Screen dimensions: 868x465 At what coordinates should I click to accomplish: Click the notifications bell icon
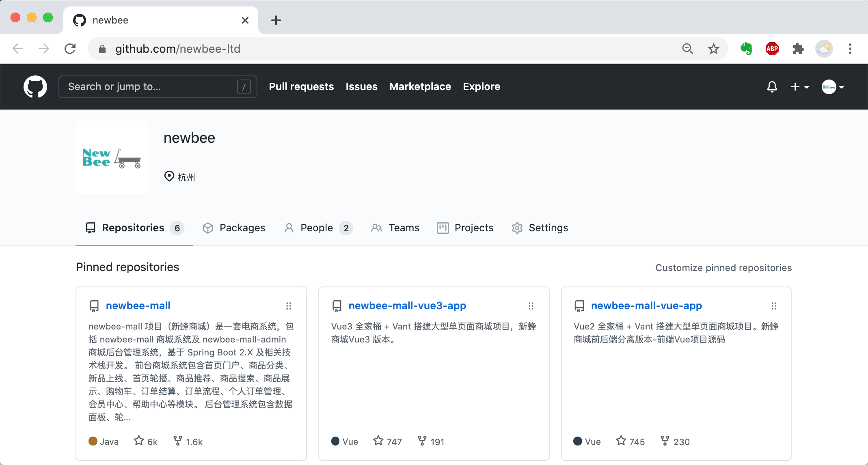point(771,87)
